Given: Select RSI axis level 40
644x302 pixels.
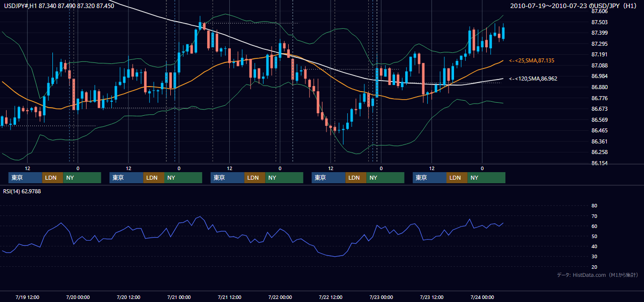Looking at the screenshot, I should point(594,246).
